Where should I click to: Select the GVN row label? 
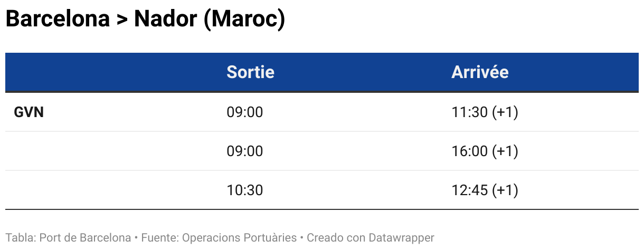pos(29,112)
